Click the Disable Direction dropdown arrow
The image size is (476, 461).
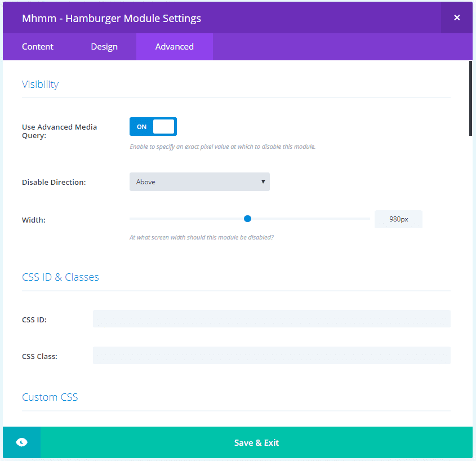click(x=263, y=181)
